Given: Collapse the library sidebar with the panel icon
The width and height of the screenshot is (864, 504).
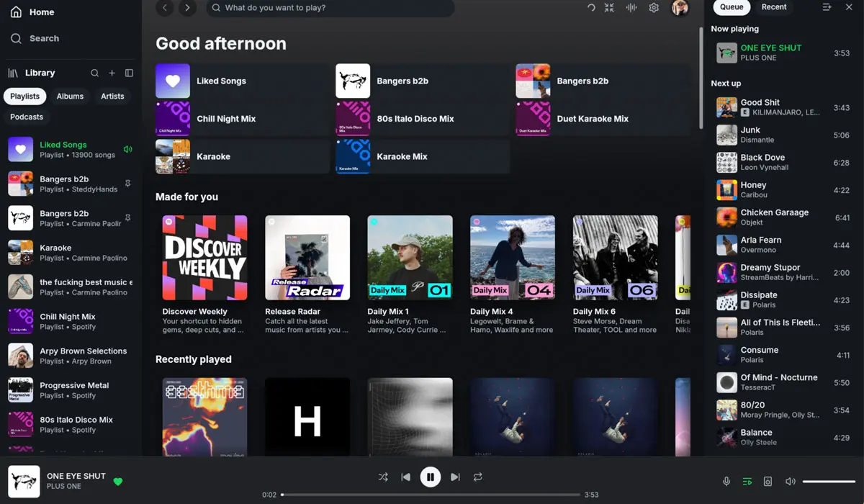Looking at the screenshot, I should click(x=129, y=73).
